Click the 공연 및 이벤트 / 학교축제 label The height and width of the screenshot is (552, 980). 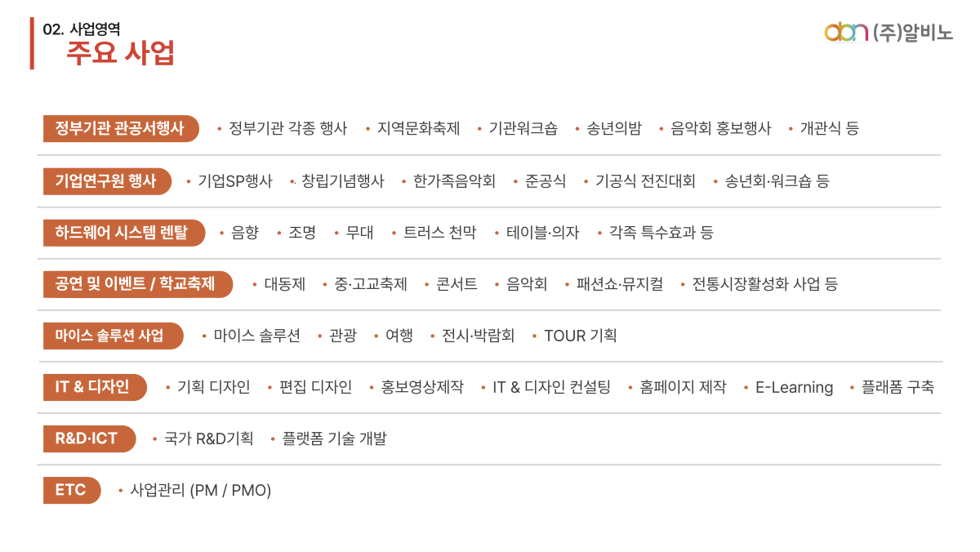pyautogui.click(x=136, y=284)
